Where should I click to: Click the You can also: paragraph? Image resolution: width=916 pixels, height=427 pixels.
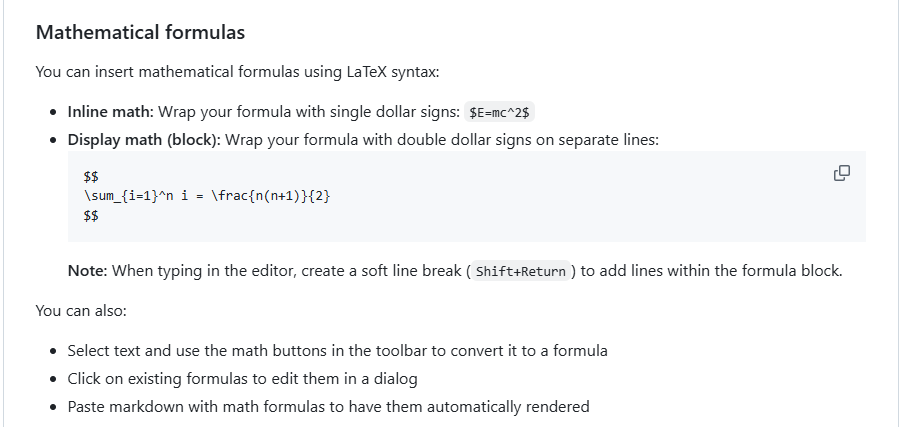[x=81, y=310]
